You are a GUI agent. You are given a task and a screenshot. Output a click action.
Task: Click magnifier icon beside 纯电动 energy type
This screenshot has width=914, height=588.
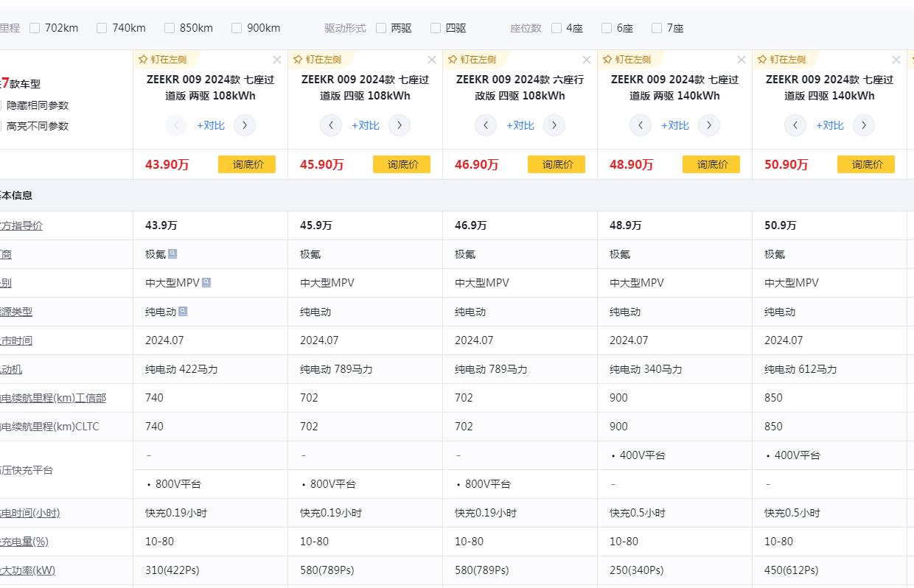point(183,311)
